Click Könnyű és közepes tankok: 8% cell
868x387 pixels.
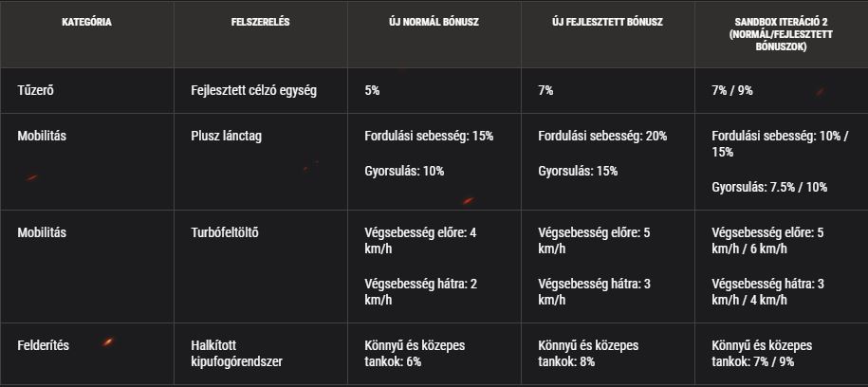point(588,354)
